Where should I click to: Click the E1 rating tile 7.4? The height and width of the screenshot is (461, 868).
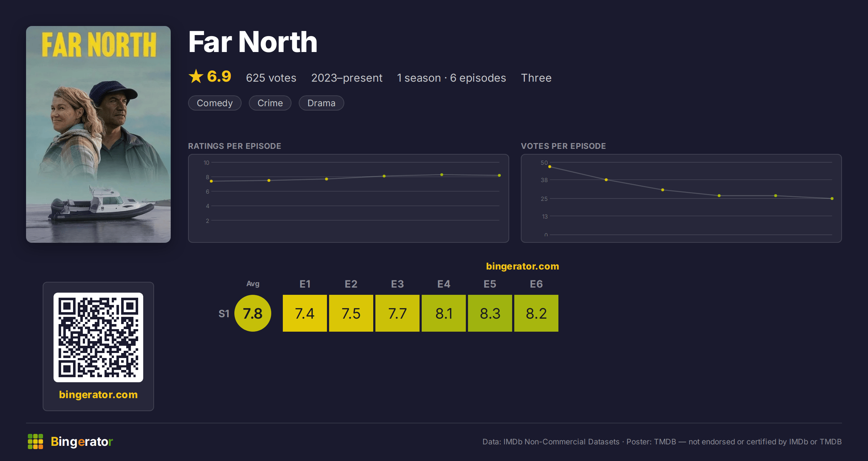coord(305,313)
